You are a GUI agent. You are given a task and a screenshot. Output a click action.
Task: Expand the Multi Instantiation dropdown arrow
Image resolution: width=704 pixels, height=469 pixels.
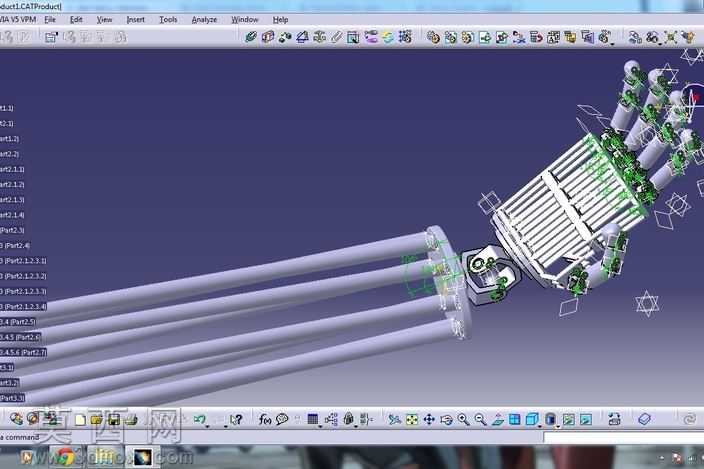pos(612,44)
